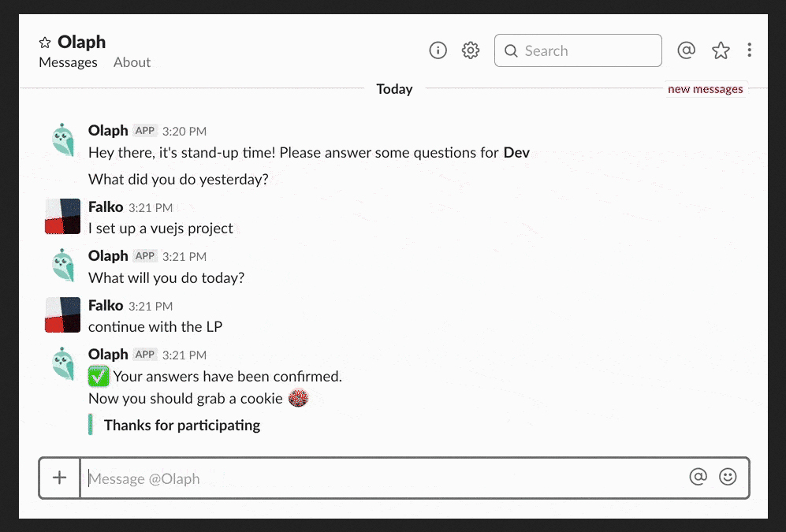Open conversation details info icon
Image resolution: width=786 pixels, height=532 pixels.
(438, 50)
